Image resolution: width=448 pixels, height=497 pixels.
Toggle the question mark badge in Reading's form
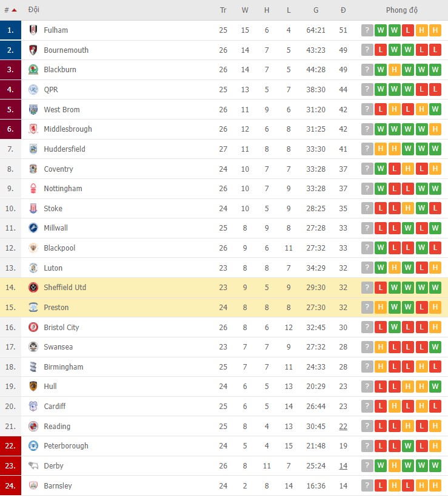tap(367, 426)
